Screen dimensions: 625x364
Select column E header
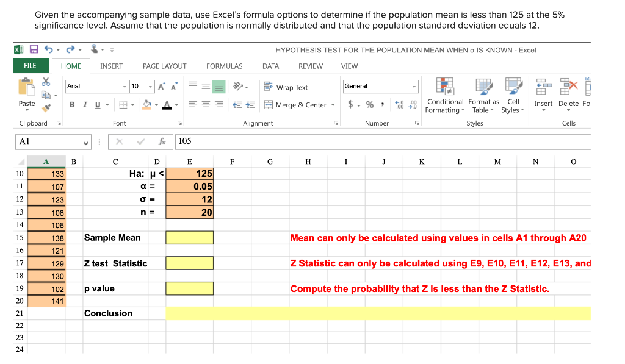click(x=189, y=162)
